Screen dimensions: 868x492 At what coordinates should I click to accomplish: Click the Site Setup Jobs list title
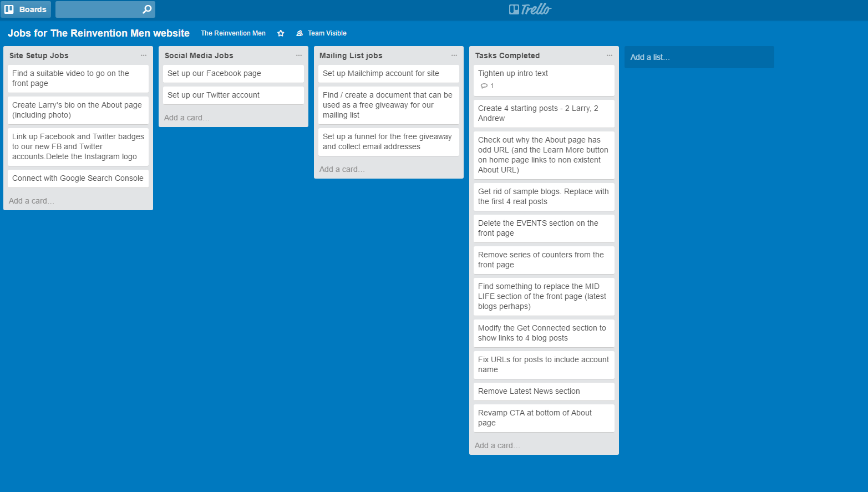(39, 55)
